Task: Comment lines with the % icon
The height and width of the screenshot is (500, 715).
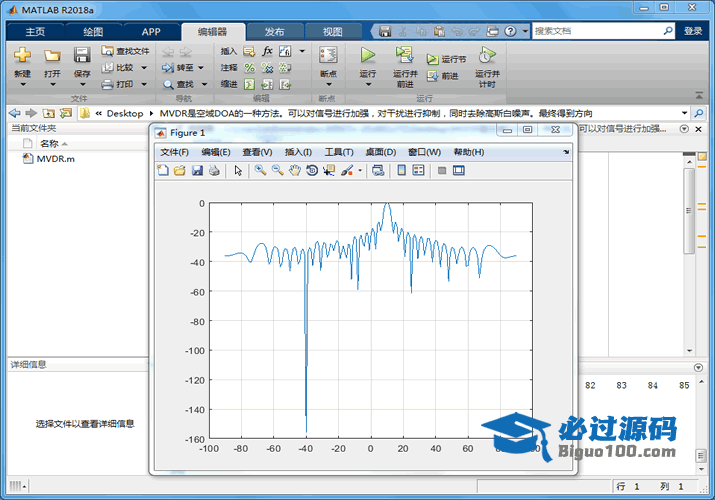Action: point(249,68)
